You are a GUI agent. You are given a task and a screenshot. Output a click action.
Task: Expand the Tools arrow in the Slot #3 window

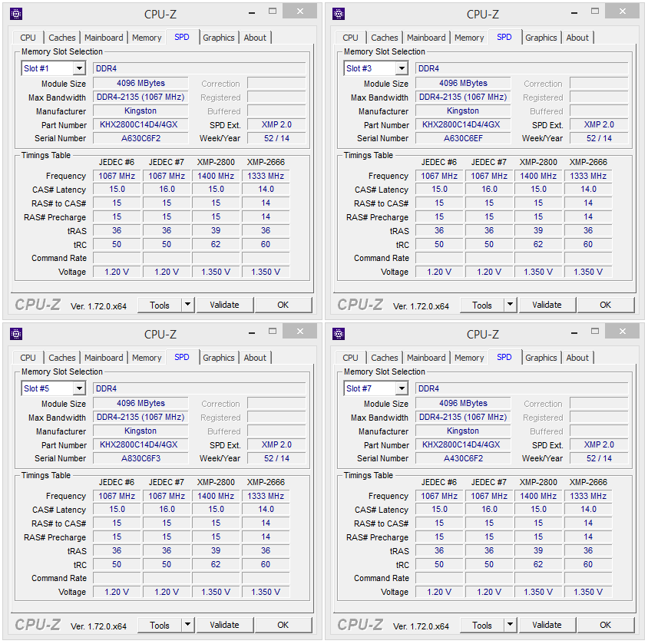pos(510,305)
